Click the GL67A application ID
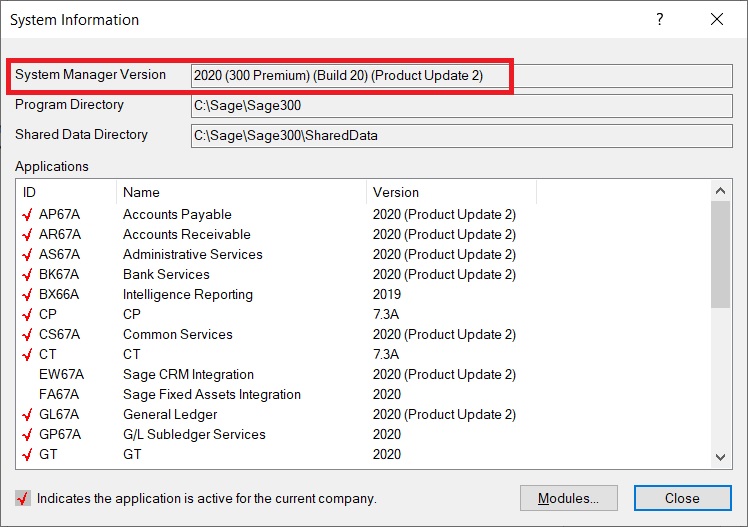 [59, 415]
